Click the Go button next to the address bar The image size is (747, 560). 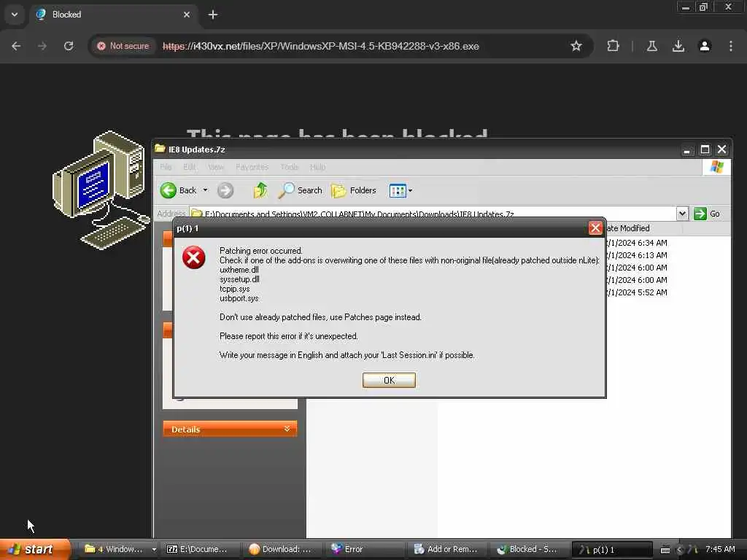click(x=707, y=214)
